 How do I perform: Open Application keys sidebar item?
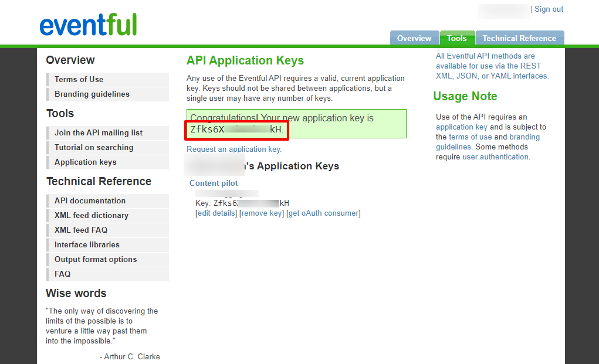(108, 162)
